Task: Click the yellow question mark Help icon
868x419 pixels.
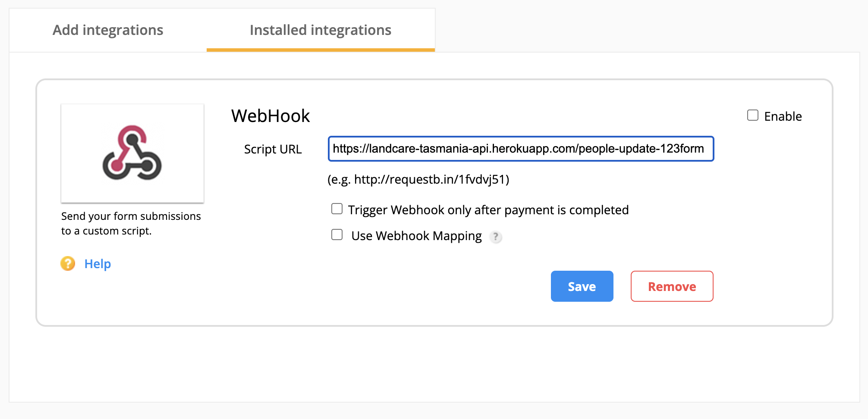Action: tap(68, 263)
